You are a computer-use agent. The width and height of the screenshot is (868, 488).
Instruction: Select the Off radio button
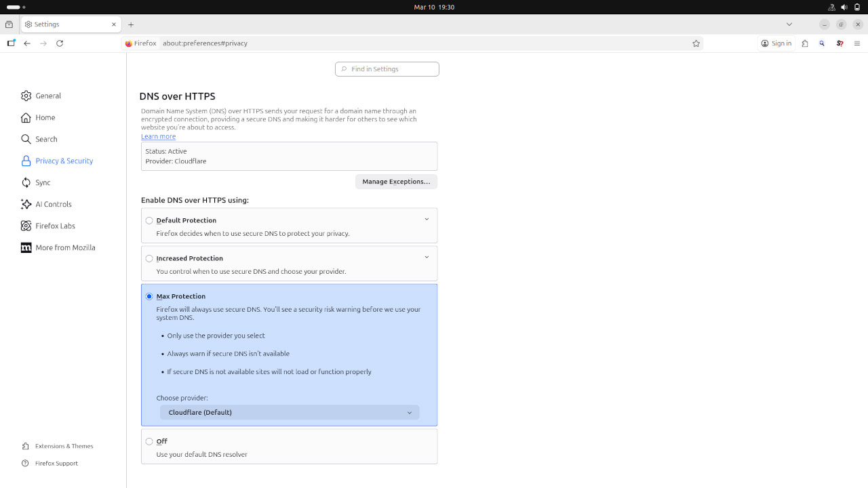[x=149, y=441]
